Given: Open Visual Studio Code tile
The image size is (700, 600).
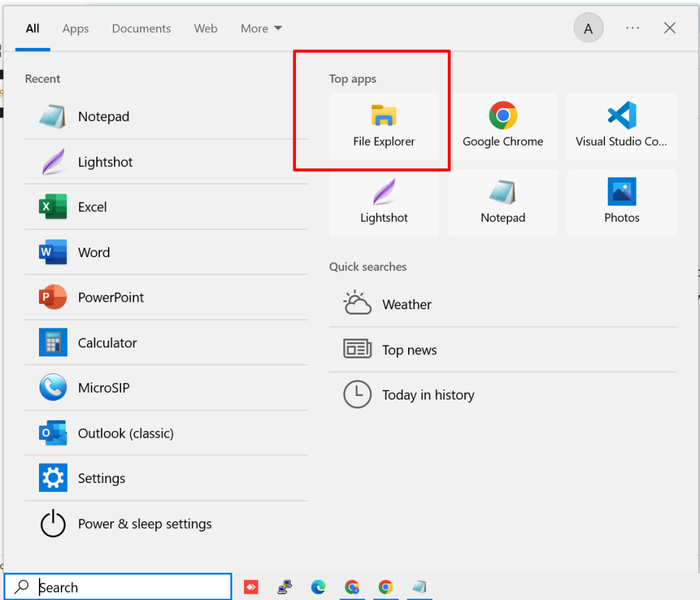Looking at the screenshot, I should 621,127.
